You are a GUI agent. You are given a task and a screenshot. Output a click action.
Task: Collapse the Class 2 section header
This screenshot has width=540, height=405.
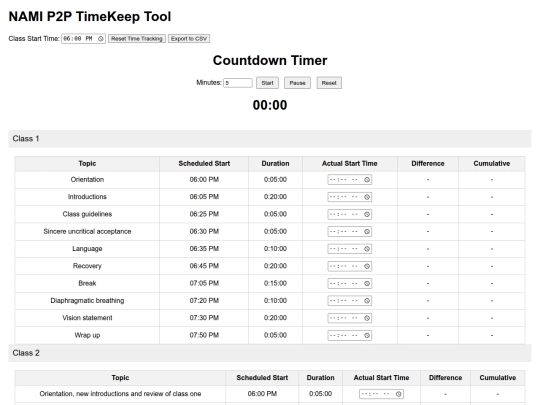270,353
